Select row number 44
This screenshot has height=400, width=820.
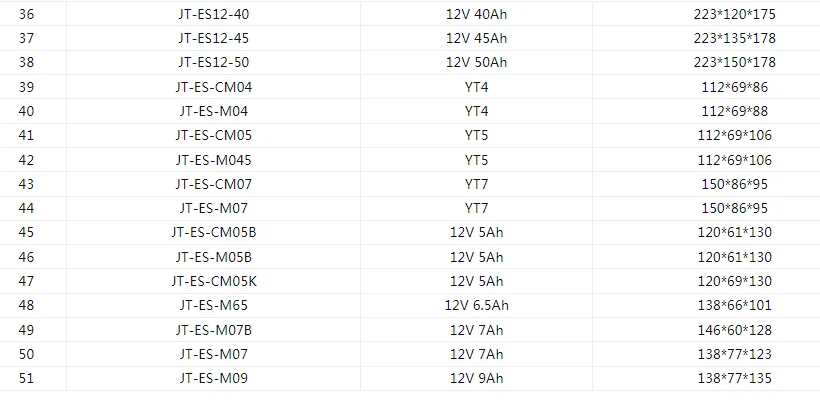(x=26, y=208)
